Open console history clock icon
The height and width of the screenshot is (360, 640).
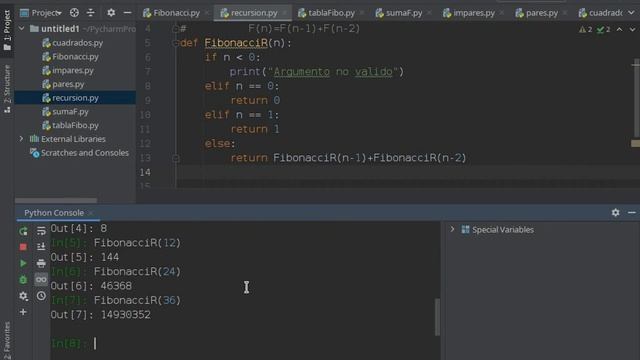point(41,296)
